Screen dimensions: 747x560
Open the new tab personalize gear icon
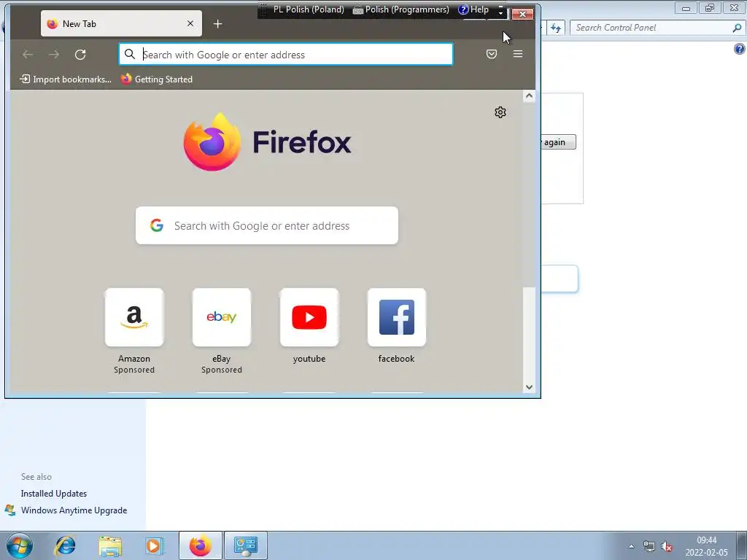tap(500, 112)
